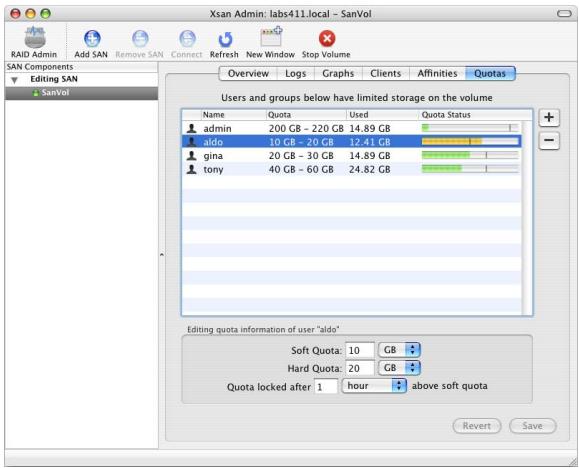Select the Quotas tab
Image resolution: width=579 pixels, height=468 pixels.
490,74
